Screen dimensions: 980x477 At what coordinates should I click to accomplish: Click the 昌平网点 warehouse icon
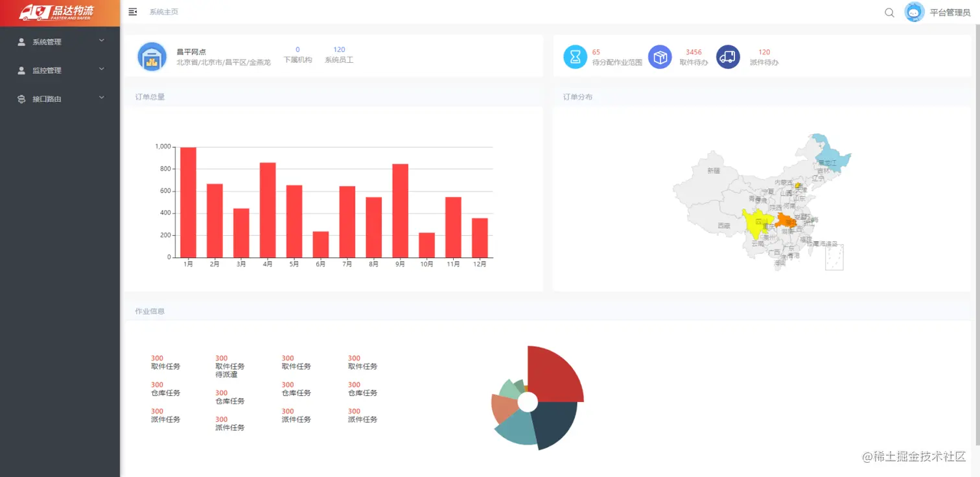tap(152, 56)
